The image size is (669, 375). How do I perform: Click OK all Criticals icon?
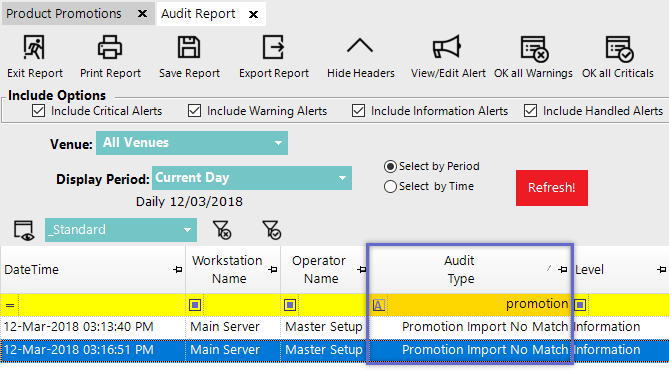[619, 48]
